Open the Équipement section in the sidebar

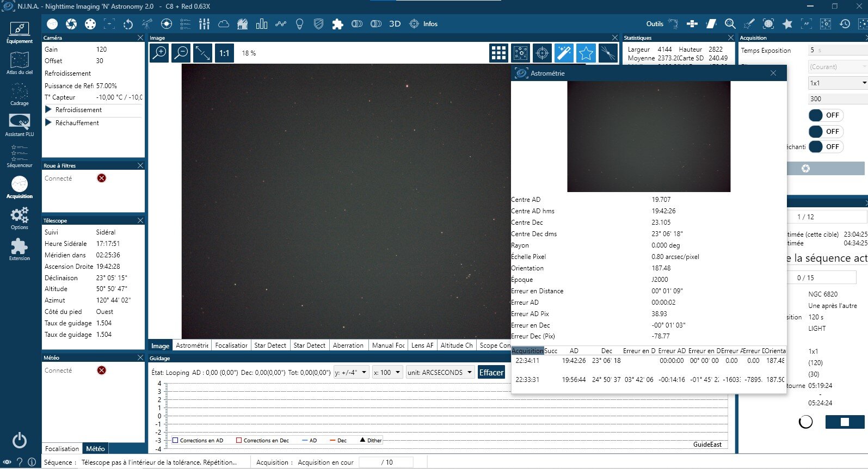20,32
